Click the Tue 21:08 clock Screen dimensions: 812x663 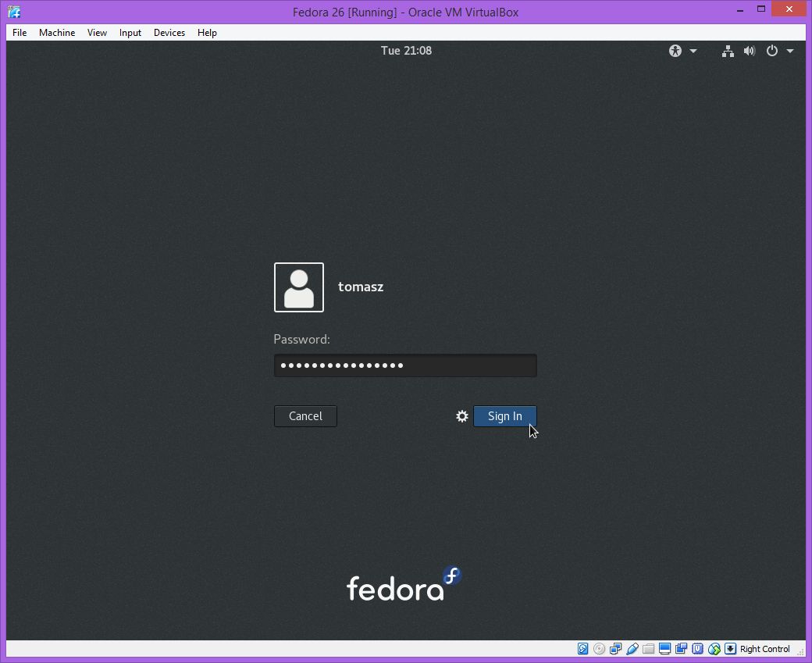(x=406, y=51)
